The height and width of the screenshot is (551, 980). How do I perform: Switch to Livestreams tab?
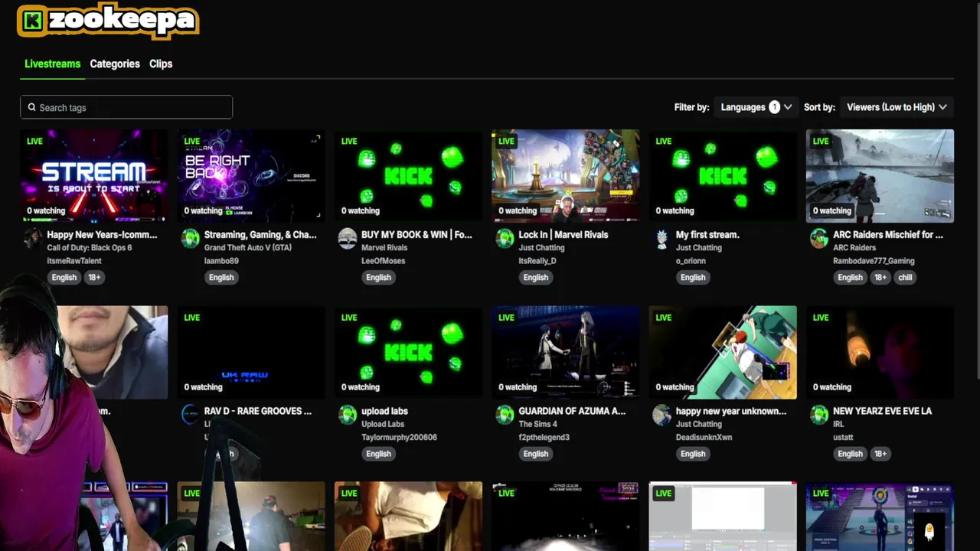click(x=52, y=64)
